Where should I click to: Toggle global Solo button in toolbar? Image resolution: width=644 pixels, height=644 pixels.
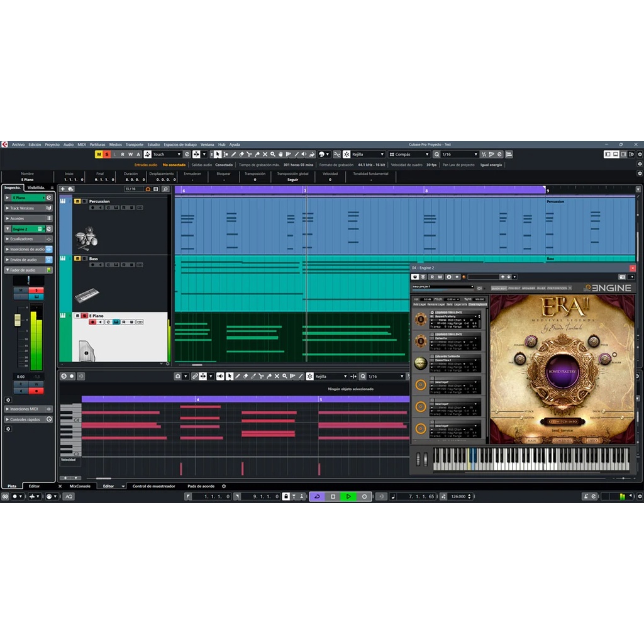coord(107,154)
